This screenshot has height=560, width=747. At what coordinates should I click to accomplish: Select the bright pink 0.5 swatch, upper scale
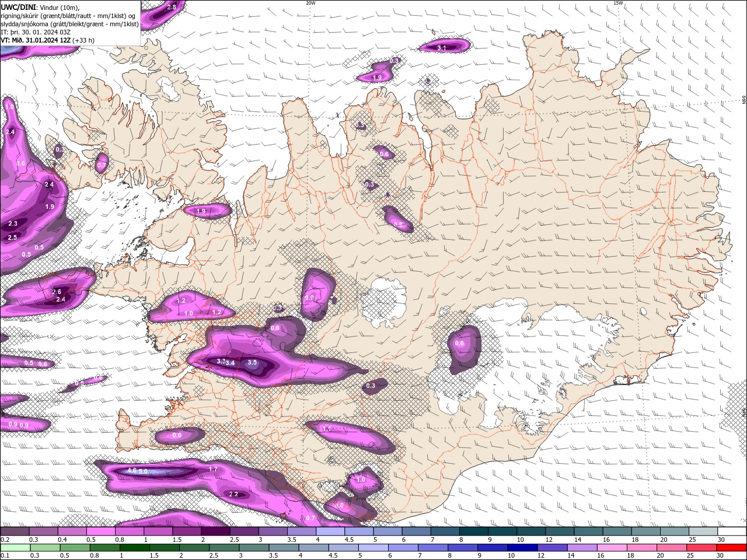click(x=100, y=531)
